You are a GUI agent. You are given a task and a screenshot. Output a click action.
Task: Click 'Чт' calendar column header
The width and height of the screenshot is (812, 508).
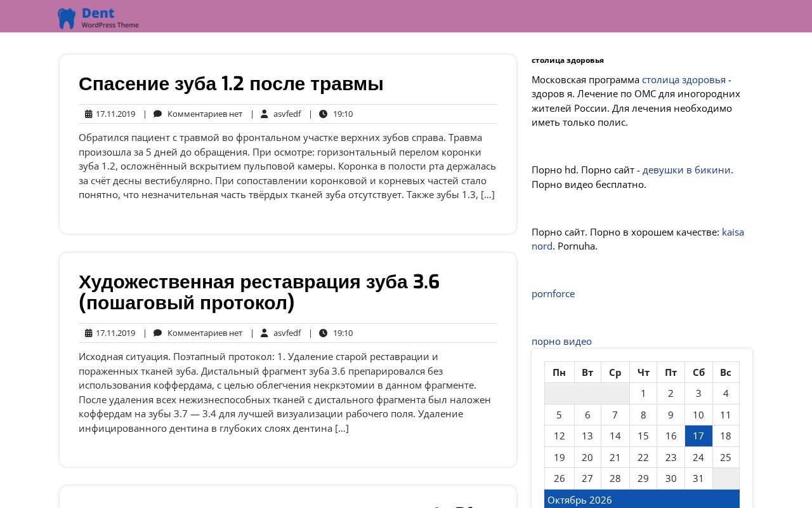[x=643, y=373]
